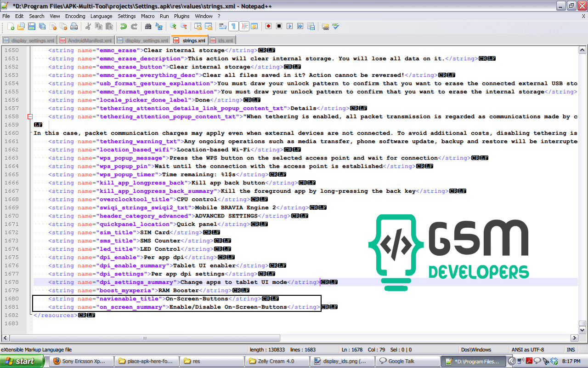Click the Close document toolbar icon
This screenshot has width=588, height=368.
coord(53,26)
